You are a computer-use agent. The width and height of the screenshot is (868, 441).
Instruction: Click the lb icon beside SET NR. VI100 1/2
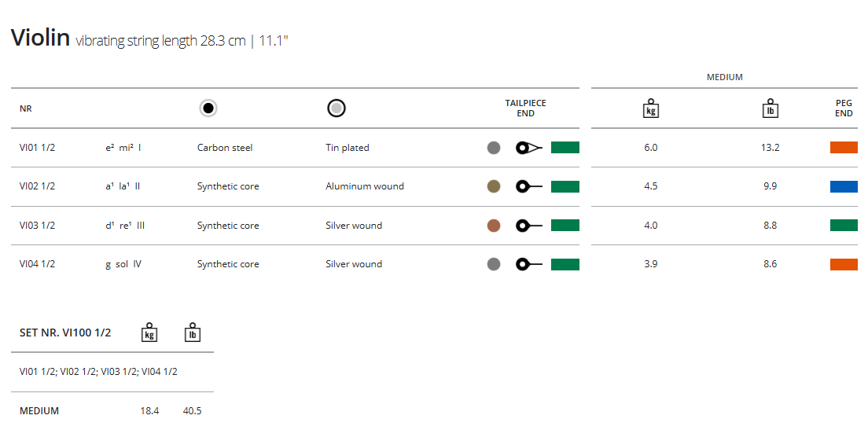[192, 333]
